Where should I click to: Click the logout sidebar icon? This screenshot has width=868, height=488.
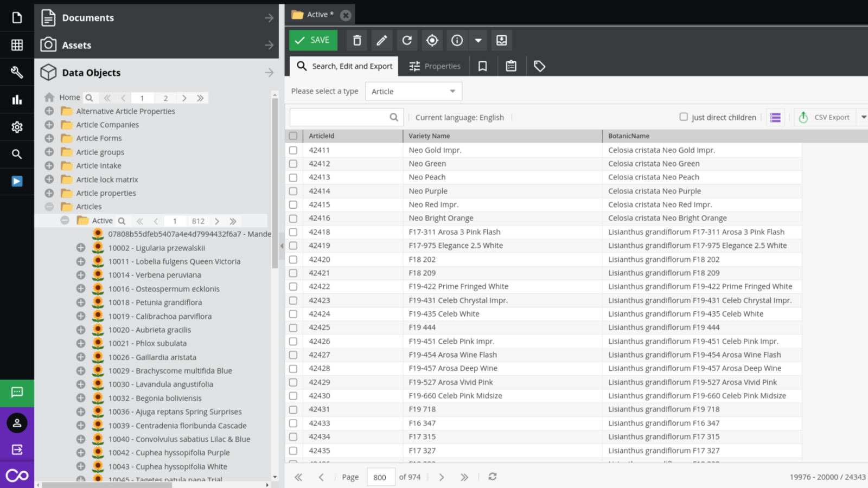pos(17,450)
